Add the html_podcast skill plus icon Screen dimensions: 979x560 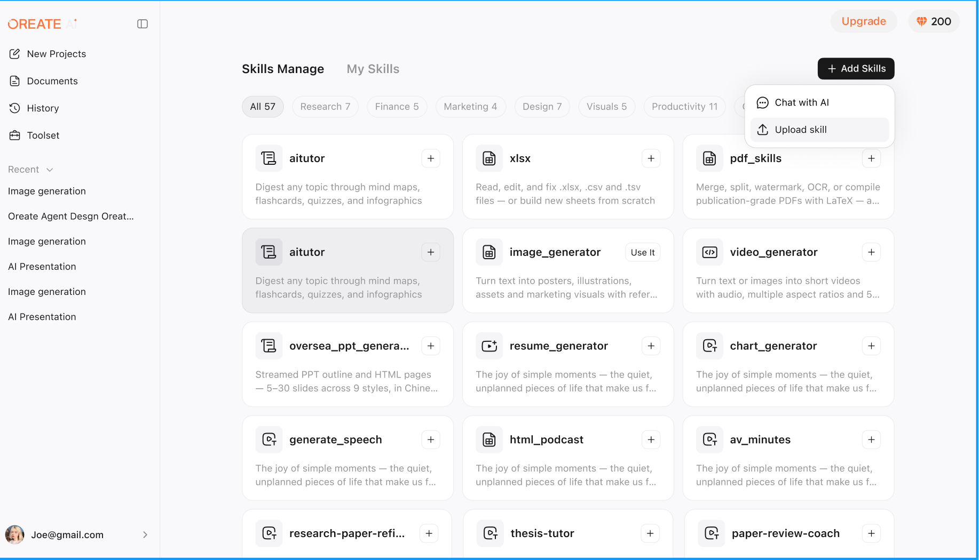[x=651, y=440]
